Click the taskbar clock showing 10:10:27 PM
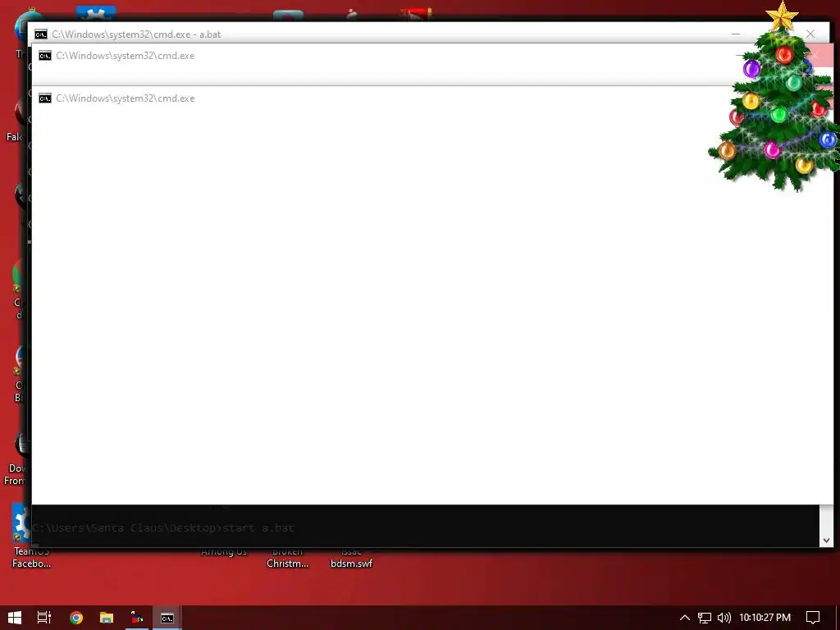This screenshot has height=630, width=840. pos(765,618)
